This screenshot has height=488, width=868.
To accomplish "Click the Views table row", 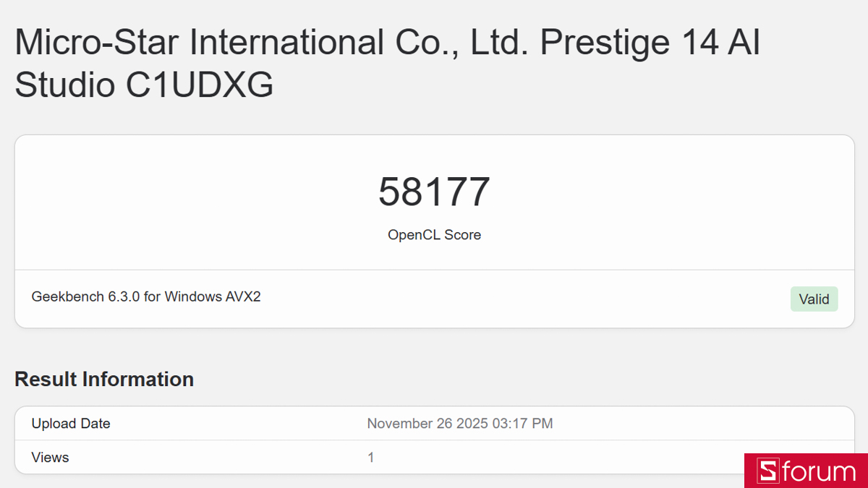I will [x=434, y=457].
